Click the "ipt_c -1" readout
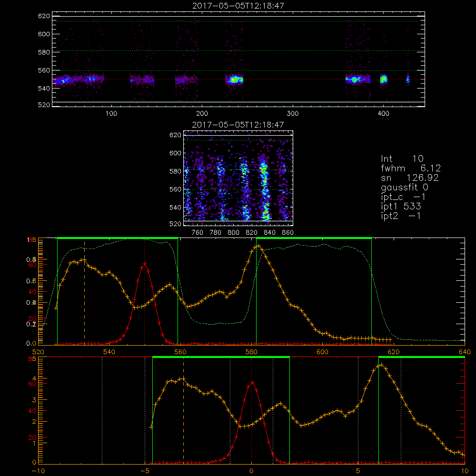The height and width of the screenshot is (476, 476). (x=404, y=198)
